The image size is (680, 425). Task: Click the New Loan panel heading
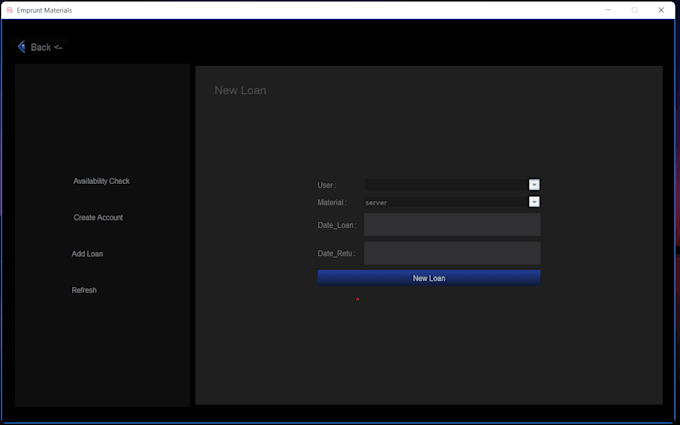click(x=240, y=91)
